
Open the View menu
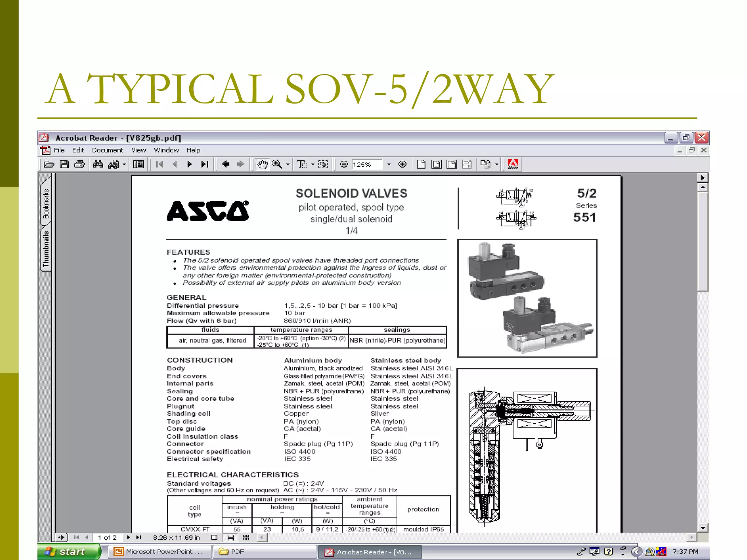coord(139,150)
